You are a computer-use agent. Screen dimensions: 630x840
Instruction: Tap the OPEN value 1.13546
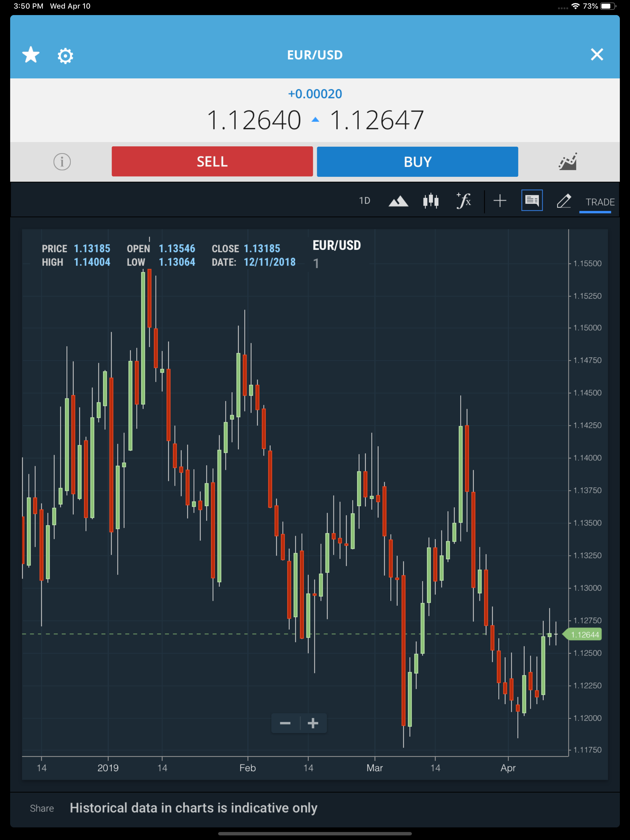point(177,248)
